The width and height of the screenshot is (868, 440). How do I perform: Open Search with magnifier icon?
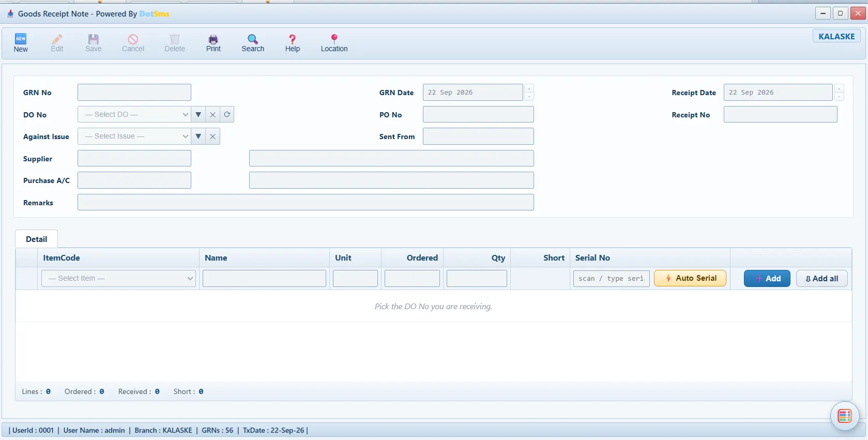[x=253, y=43]
